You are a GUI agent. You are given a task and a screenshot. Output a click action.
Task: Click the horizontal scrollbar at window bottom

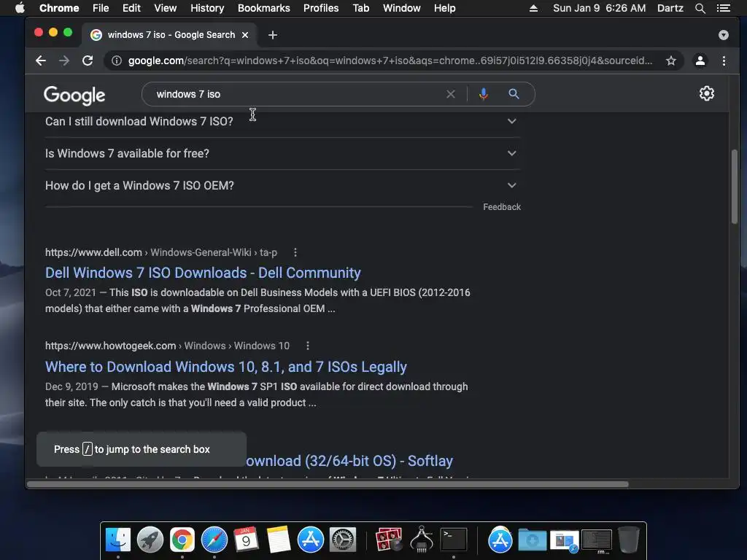(328, 484)
